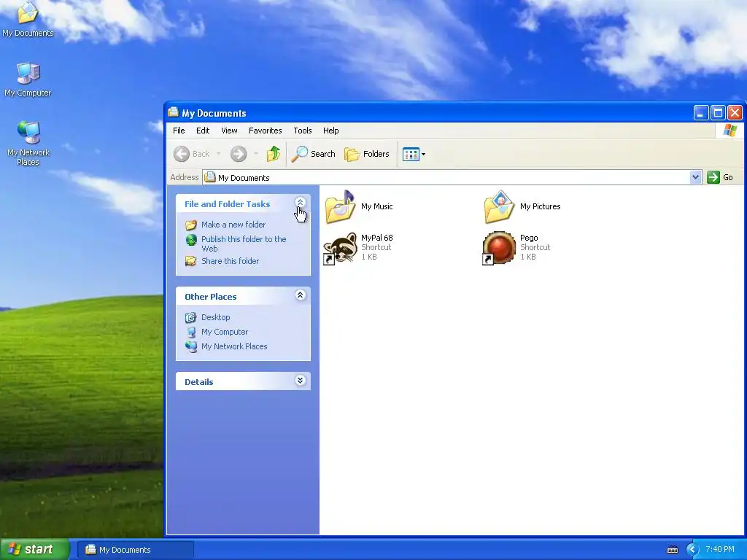Click the Publish to Web globe icon
The width and height of the screenshot is (747, 560).
191,240
